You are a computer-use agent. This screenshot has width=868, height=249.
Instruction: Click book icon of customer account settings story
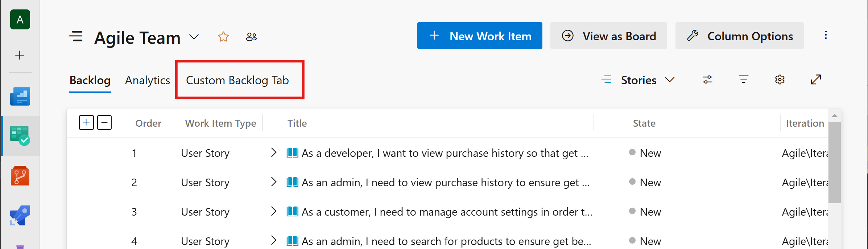[292, 212]
